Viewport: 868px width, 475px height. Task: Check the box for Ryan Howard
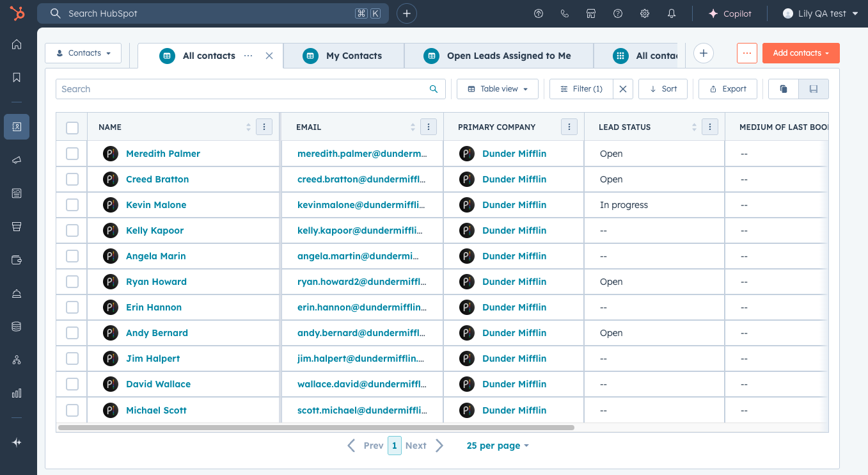click(x=72, y=282)
